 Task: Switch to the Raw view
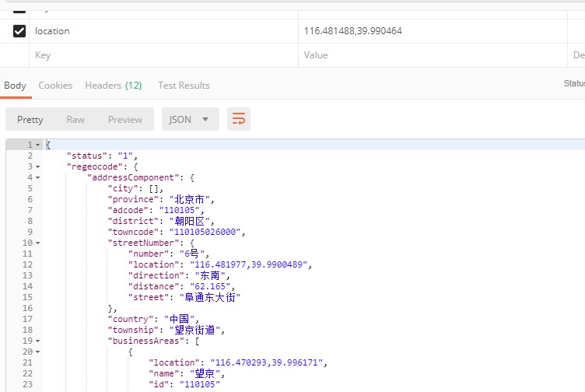point(75,119)
